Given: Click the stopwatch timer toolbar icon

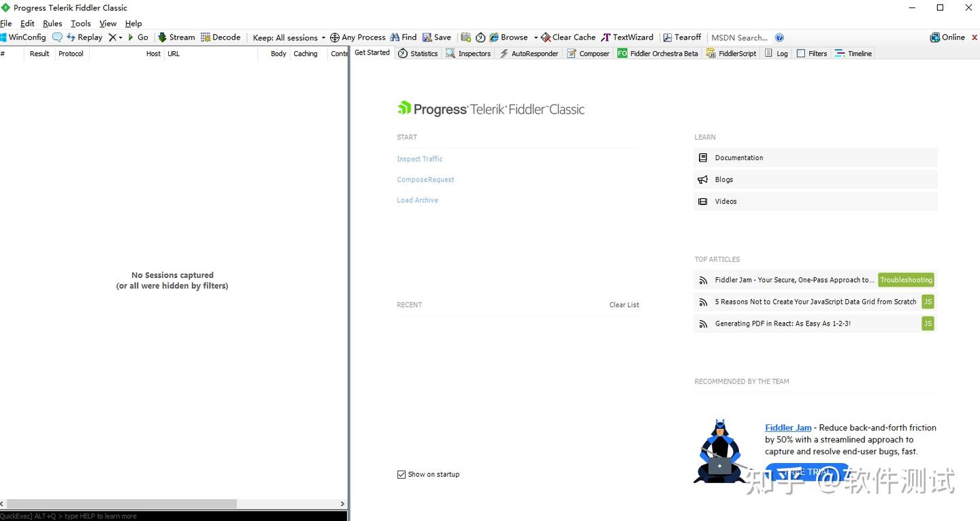Looking at the screenshot, I should (480, 37).
